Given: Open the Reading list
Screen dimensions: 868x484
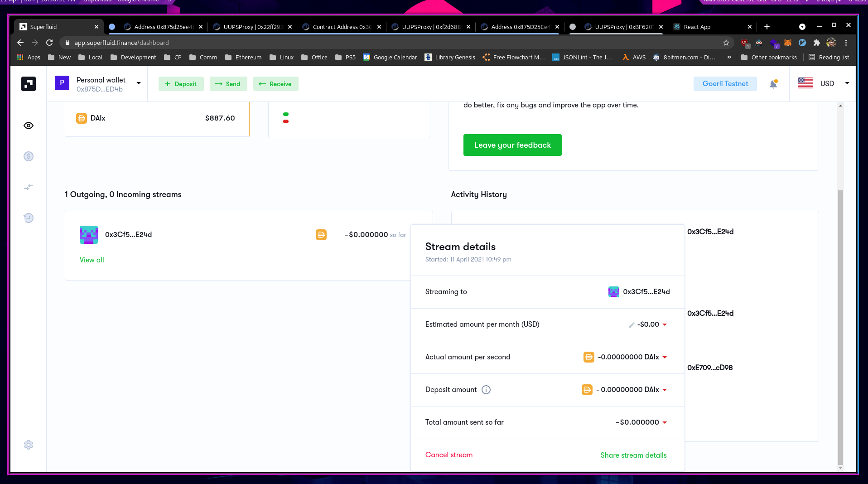Looking at the screenshot, I should pos(829,57).
